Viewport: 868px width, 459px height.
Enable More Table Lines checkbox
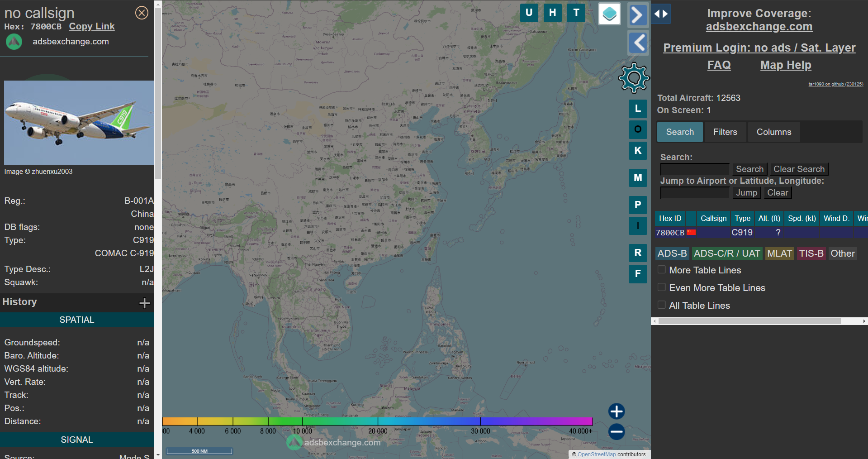coord(661,270)
